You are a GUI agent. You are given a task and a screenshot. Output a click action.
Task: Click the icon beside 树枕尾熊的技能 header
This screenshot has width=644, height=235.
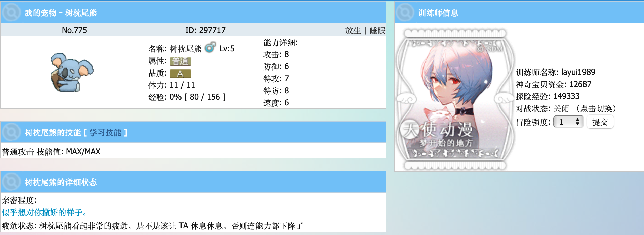coord(11,132)
